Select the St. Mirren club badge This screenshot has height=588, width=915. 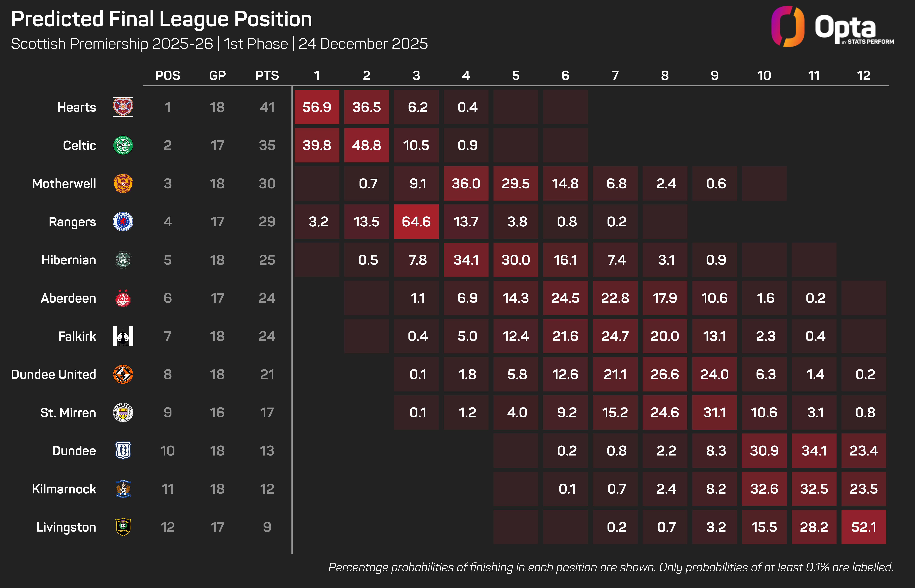tap(123, 412)
